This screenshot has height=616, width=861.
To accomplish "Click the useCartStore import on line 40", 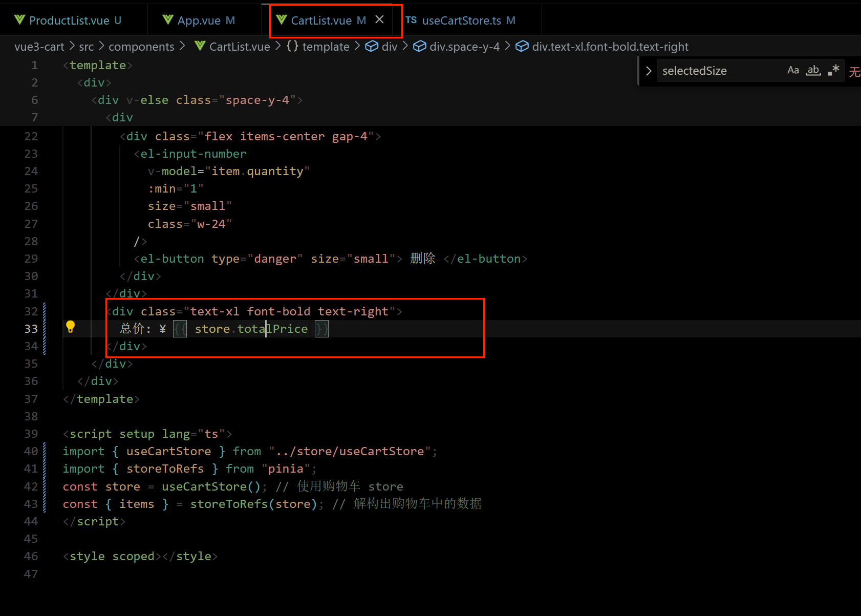I will 168,451.
